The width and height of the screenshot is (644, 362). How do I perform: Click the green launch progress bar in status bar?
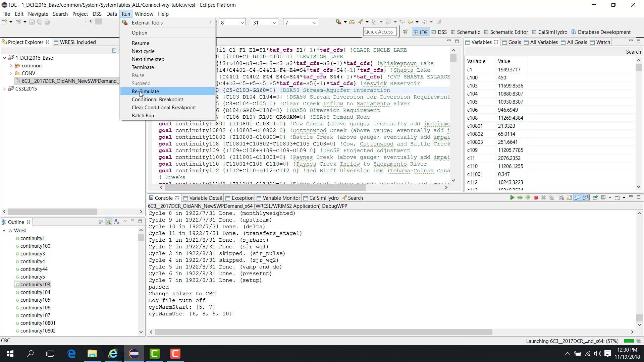[x=628, y=341]
